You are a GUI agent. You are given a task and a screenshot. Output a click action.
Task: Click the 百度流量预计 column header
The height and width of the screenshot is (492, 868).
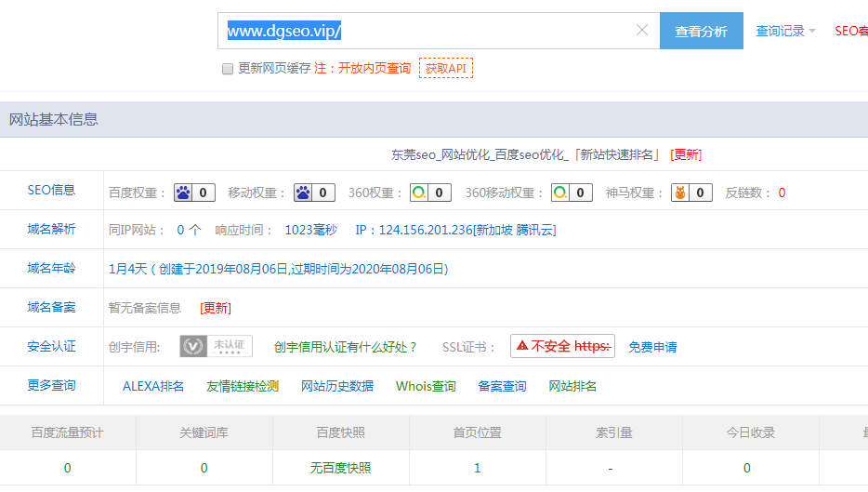tap(68, 432)
